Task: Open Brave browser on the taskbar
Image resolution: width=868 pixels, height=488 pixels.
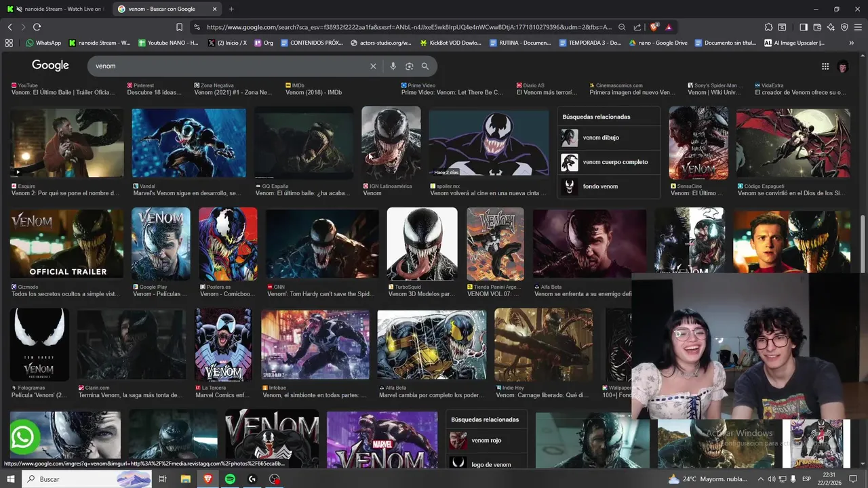Action: tap(208, 479)
